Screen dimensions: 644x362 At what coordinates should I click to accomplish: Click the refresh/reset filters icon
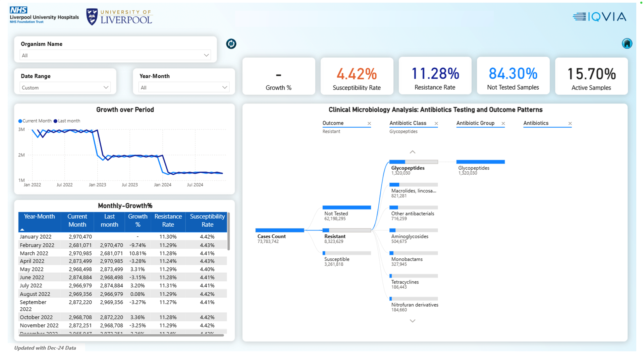pos(231,44)
